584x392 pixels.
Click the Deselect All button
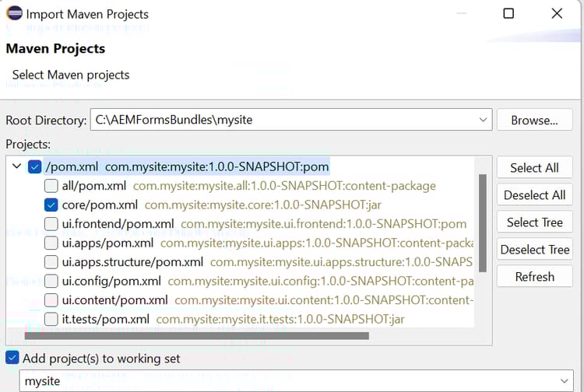click(x=534, y=194)
